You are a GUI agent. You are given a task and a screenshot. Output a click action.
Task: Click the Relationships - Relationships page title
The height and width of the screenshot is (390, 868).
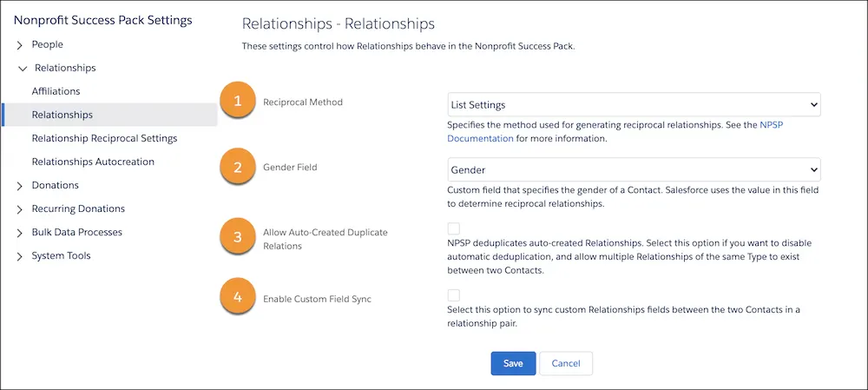tap(339, 23)
